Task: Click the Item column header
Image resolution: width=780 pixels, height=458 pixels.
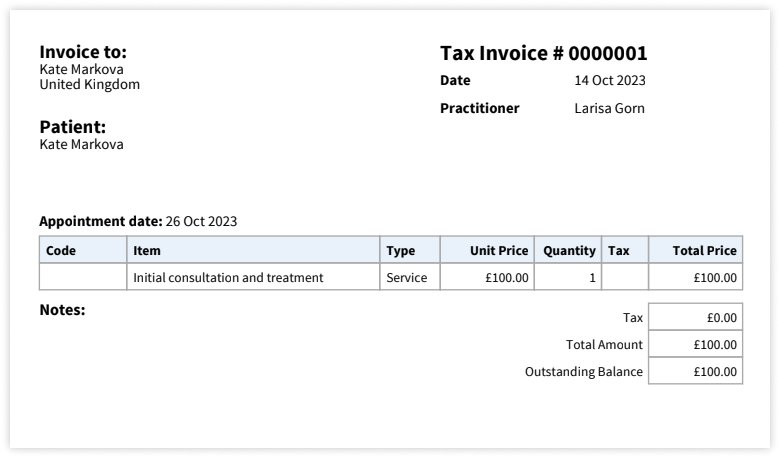Action: click(147, 251)
